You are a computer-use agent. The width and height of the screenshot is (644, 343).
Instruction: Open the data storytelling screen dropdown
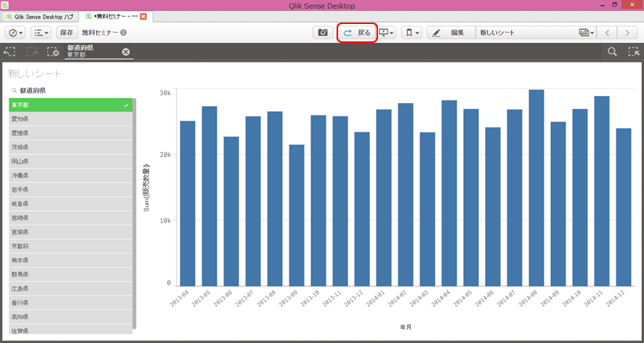[x=387, y=33]
